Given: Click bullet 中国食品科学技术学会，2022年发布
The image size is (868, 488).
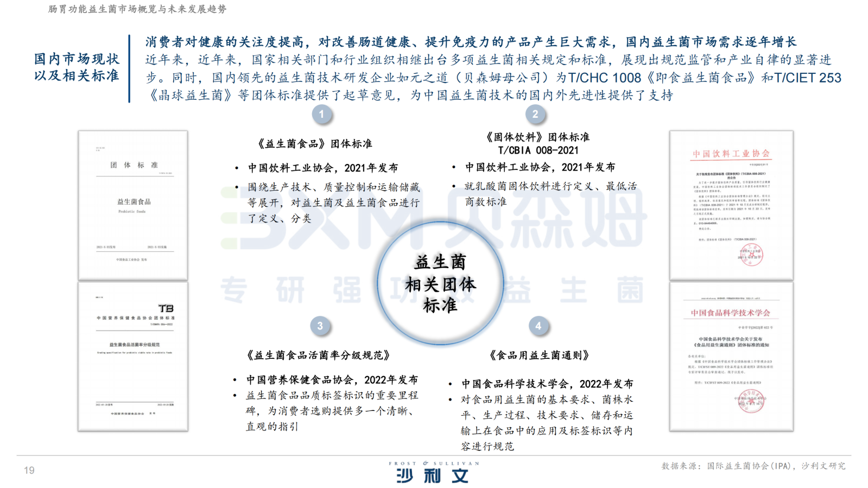Looking at the screenshot, I should pyautogui.click(x=547, y=384).
